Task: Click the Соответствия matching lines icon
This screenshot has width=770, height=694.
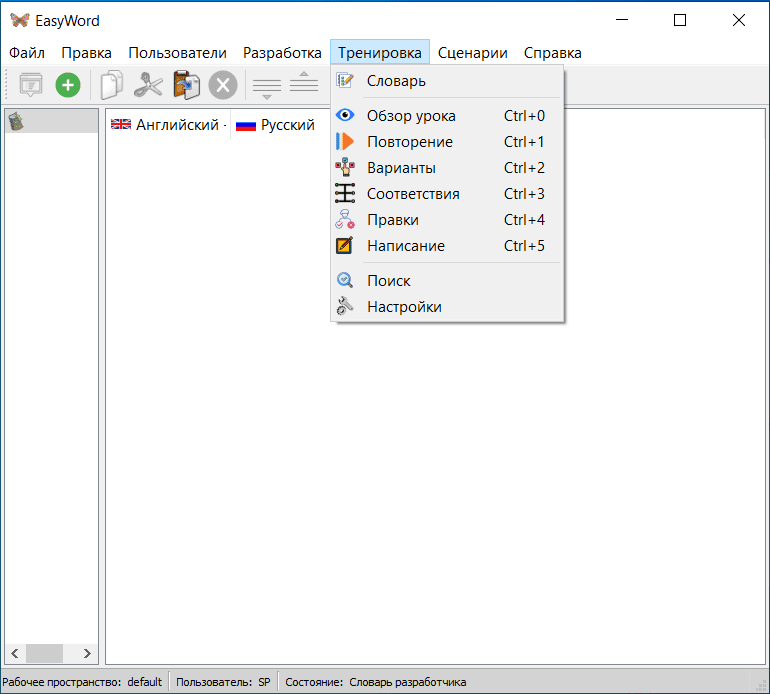Action: click(345, 193)
